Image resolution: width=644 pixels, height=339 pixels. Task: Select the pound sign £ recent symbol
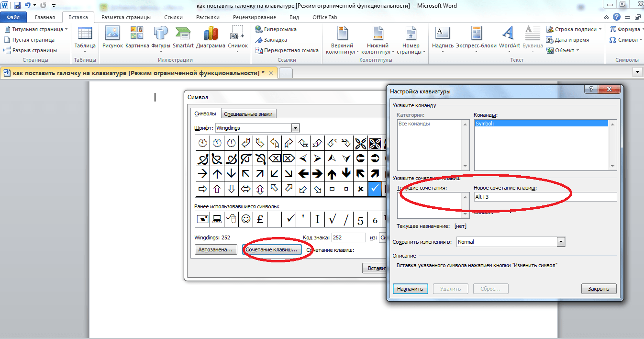click(x=260, y=219)
